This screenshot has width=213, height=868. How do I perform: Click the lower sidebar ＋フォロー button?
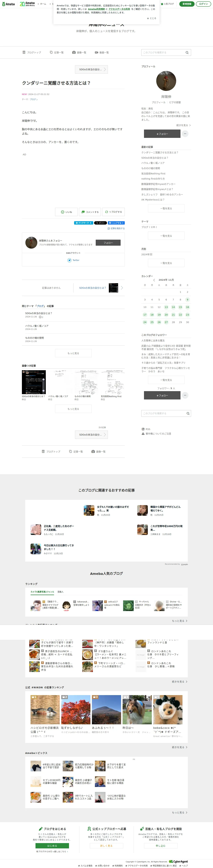click(x=162, y=396)
